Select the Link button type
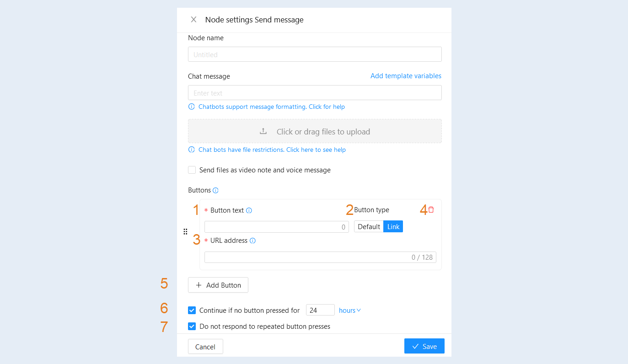The image size is (628, 364). click(x=393, y=227)
